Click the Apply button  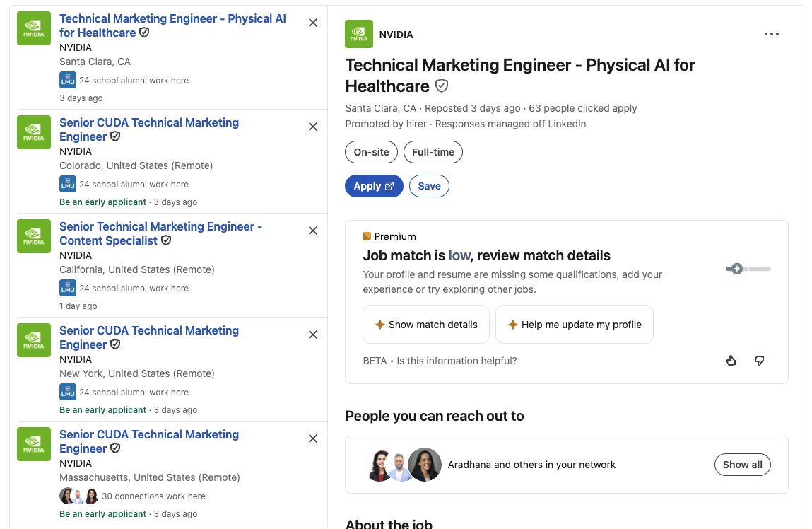pyautogui.click(x=374, y=186)
